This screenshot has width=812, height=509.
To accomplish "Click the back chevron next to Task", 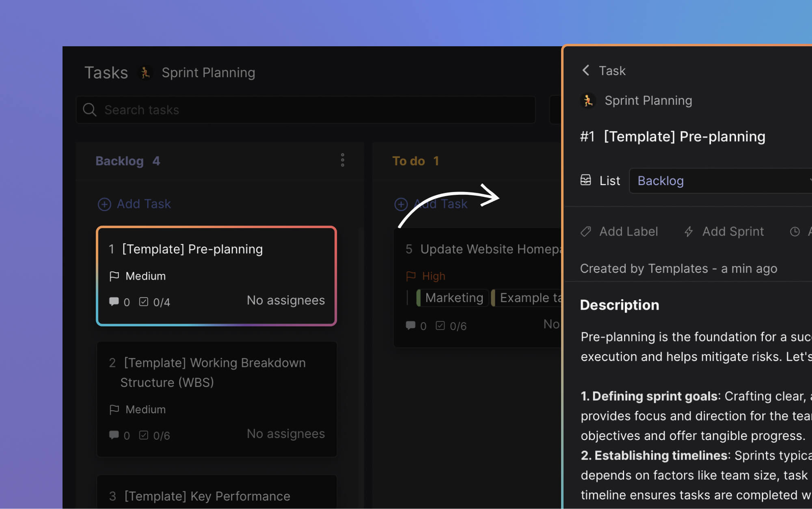I will tap(585, 70).
